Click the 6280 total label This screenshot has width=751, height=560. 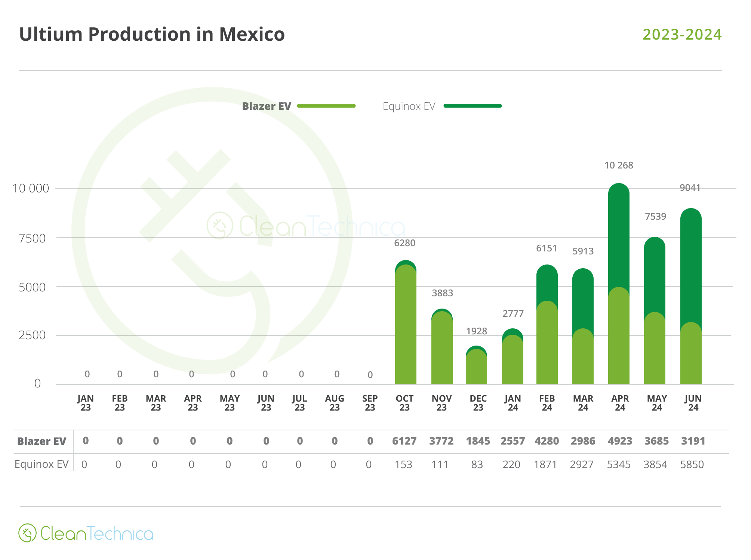(x=405, y=243)
